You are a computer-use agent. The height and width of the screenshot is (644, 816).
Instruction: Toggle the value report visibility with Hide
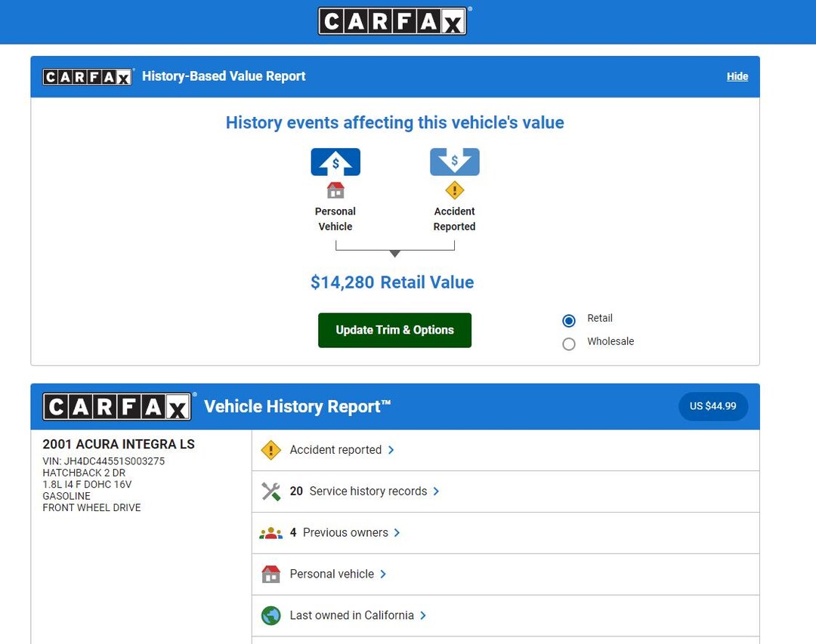pos(737,76)
